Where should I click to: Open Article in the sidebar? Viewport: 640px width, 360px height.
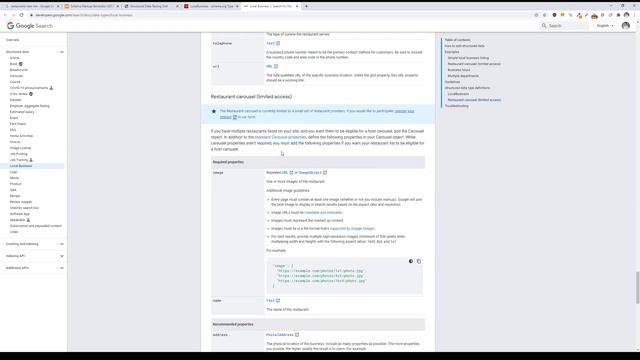coord(15,58)
